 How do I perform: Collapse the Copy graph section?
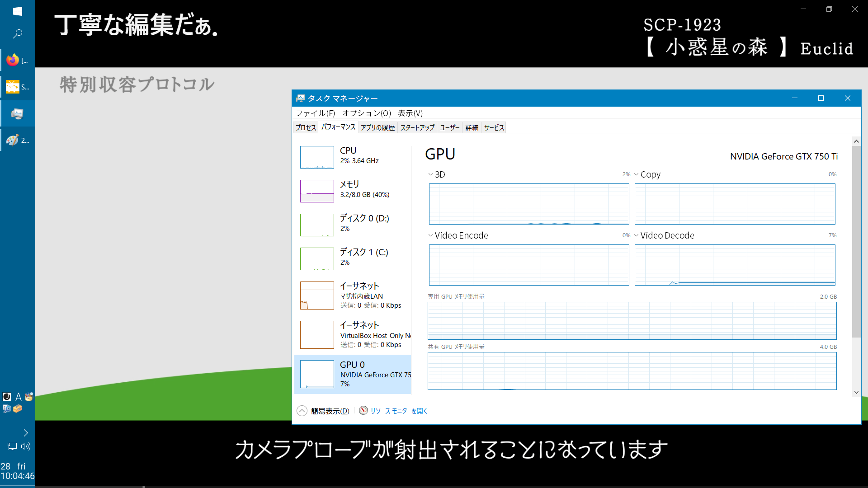coord(637,174)
